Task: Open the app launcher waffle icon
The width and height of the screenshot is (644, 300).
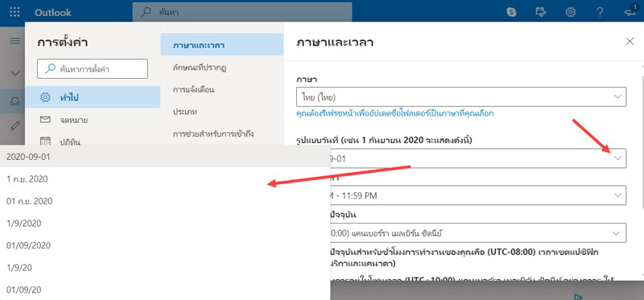Action: coord(14,12)
